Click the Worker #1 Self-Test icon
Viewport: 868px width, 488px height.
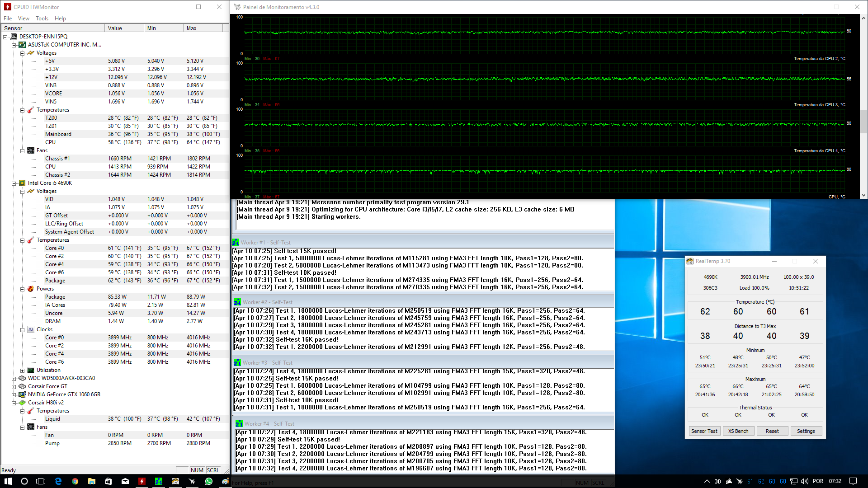click(x=236, y=243)
